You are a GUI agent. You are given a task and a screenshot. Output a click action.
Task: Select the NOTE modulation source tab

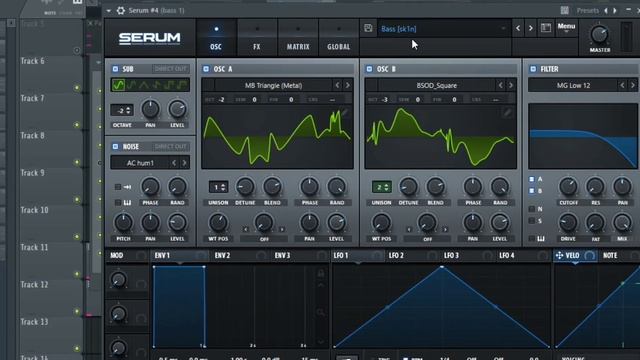tap(610, 256)
